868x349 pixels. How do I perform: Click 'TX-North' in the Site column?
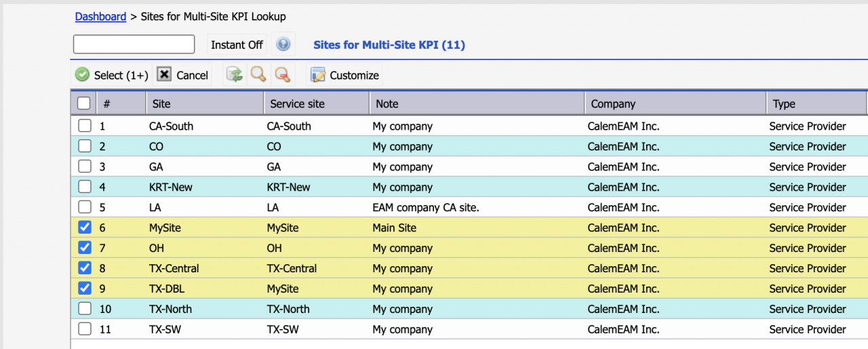[170, 309]
